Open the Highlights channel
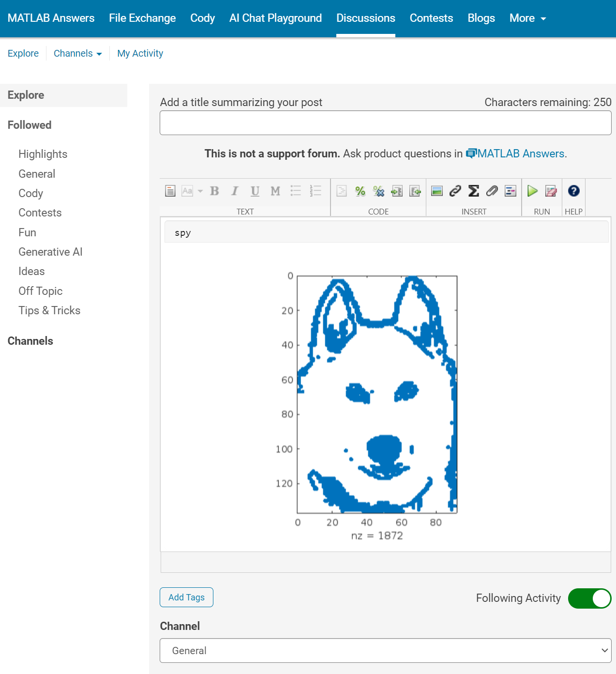 tap(43, 154)
